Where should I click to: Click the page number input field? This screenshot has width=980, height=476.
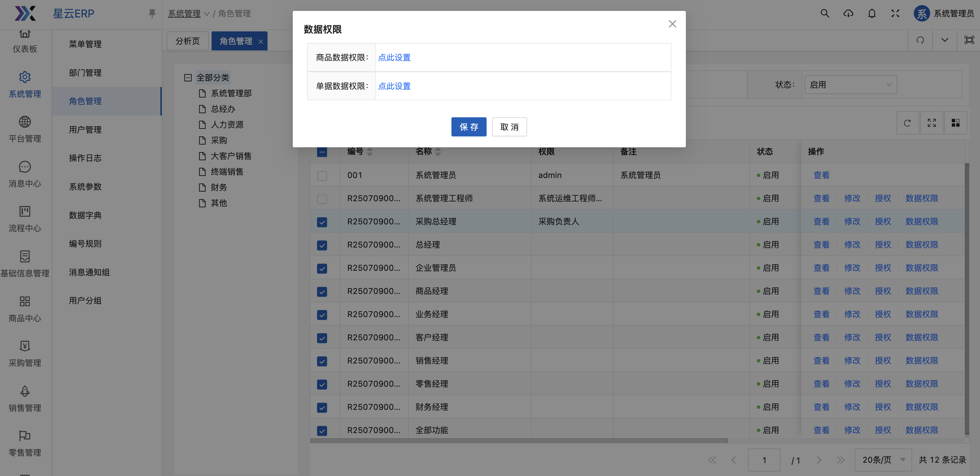coord(764,460)
